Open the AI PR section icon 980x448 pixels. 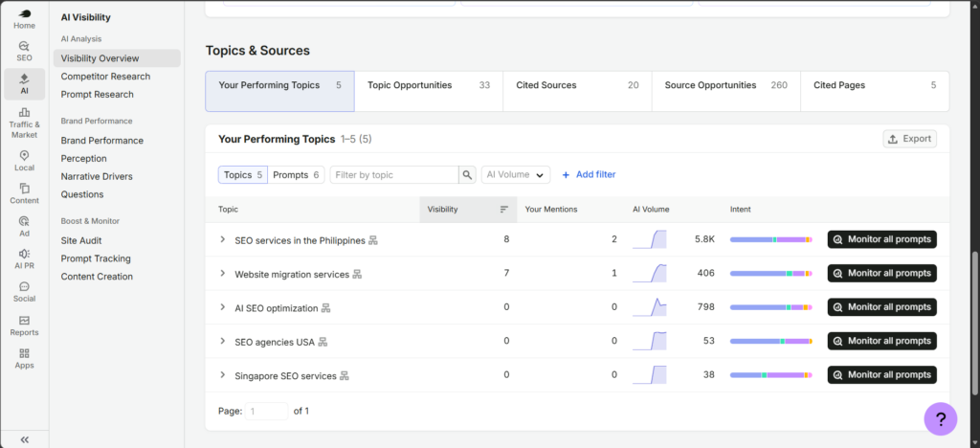pos(24,258)
